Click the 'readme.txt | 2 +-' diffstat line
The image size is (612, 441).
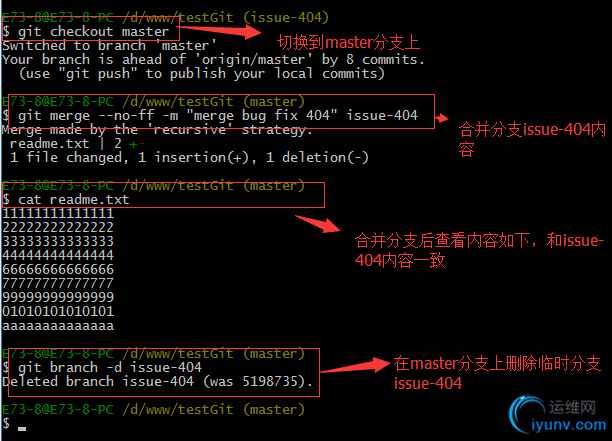[x=77, y=144]
